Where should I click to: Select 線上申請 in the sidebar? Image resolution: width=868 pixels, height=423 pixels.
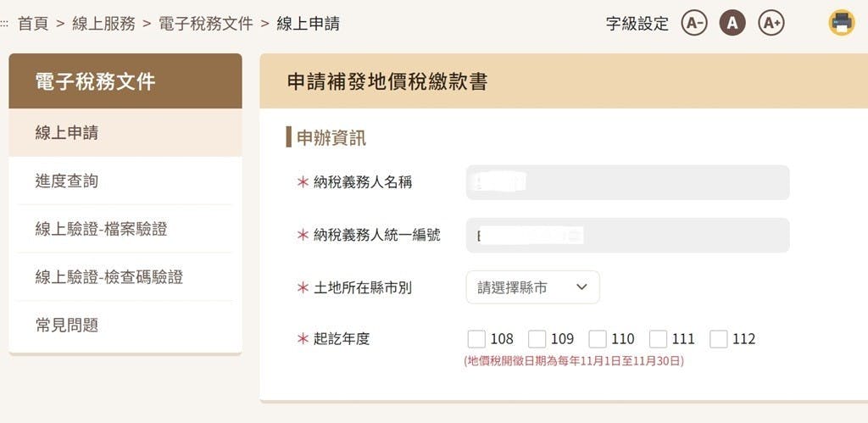coord(125,133)
